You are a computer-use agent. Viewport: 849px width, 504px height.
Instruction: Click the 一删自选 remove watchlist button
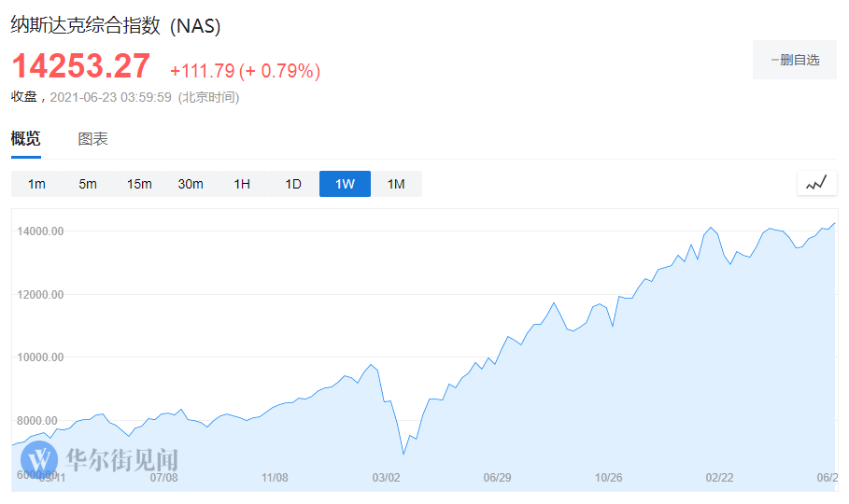point(794,60)
